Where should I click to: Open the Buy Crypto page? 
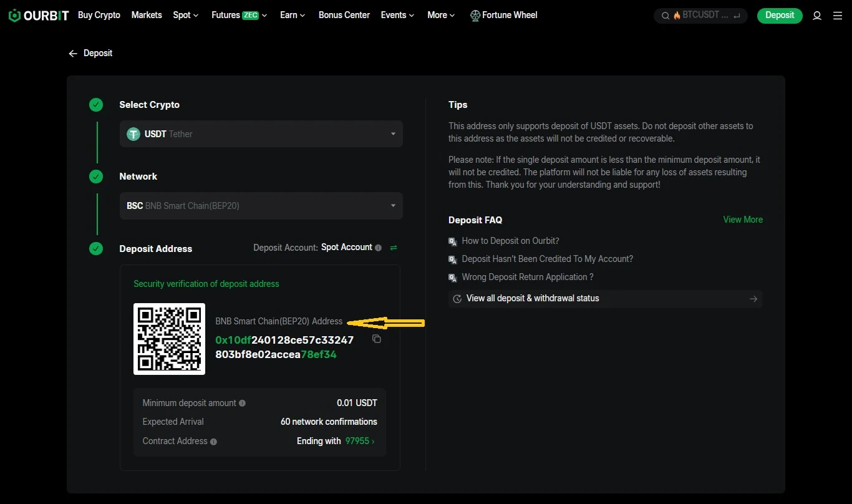99,15
